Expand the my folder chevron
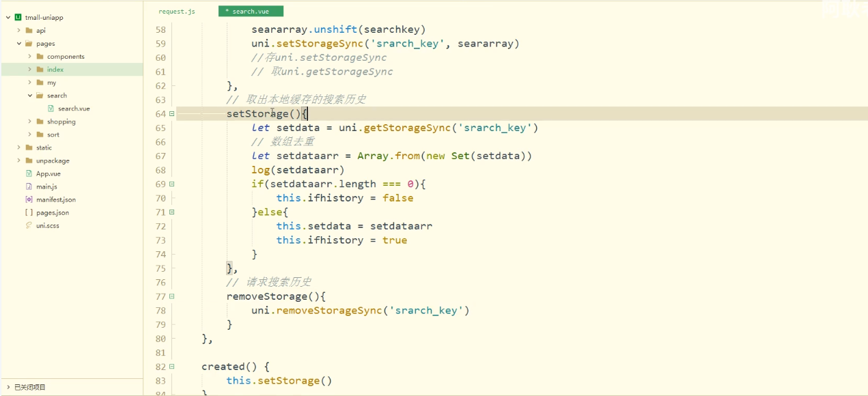 [29, 82]
